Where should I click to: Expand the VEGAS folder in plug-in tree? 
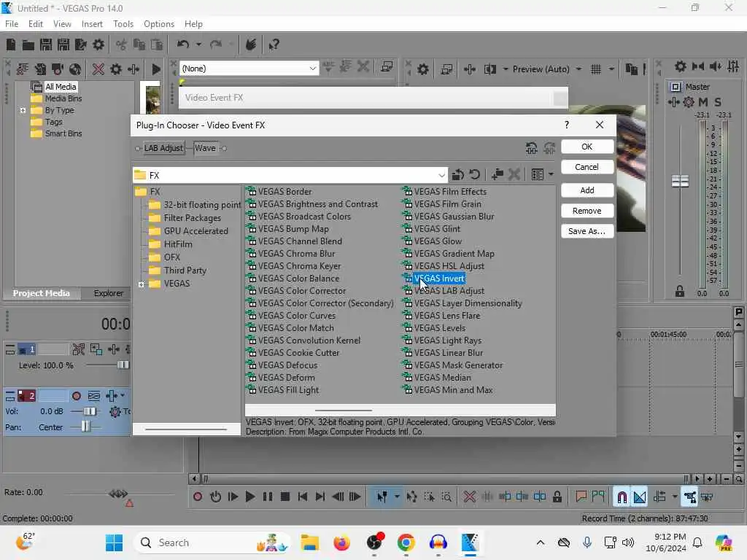click(x=141, y=284)
